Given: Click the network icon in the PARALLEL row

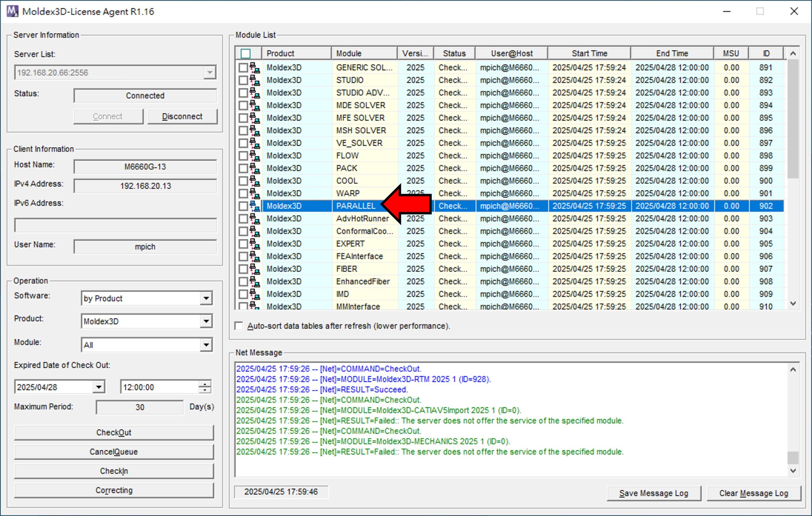Looking at the screenshot, I should point(255,206).
